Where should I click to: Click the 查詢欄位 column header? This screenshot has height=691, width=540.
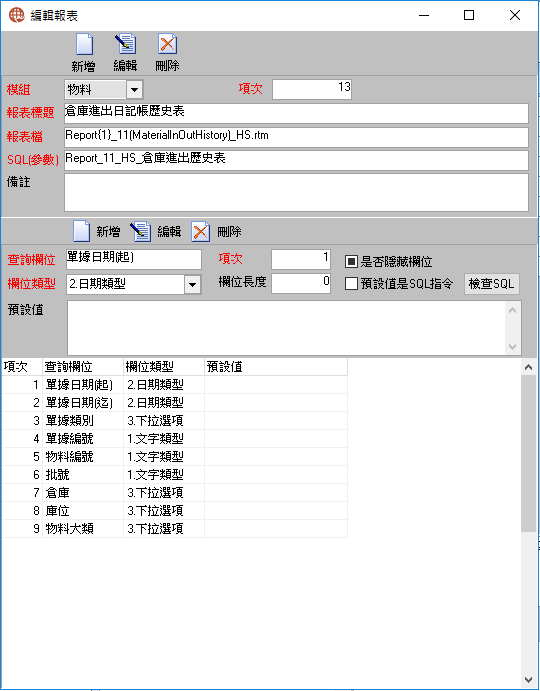(83, 367)
